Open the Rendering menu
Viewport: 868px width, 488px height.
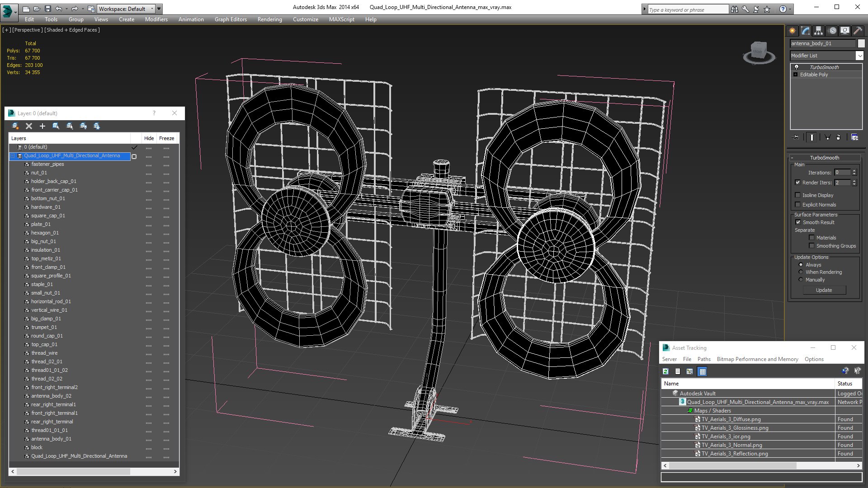tap(269, 19)
